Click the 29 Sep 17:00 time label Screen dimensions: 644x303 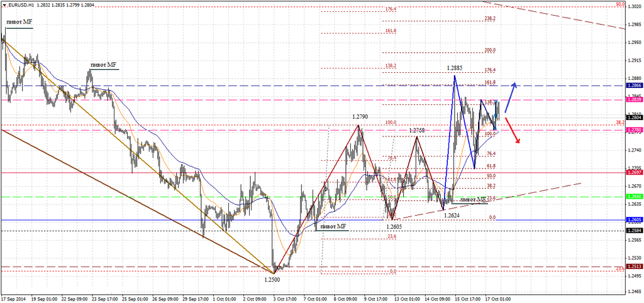[197, 299]
